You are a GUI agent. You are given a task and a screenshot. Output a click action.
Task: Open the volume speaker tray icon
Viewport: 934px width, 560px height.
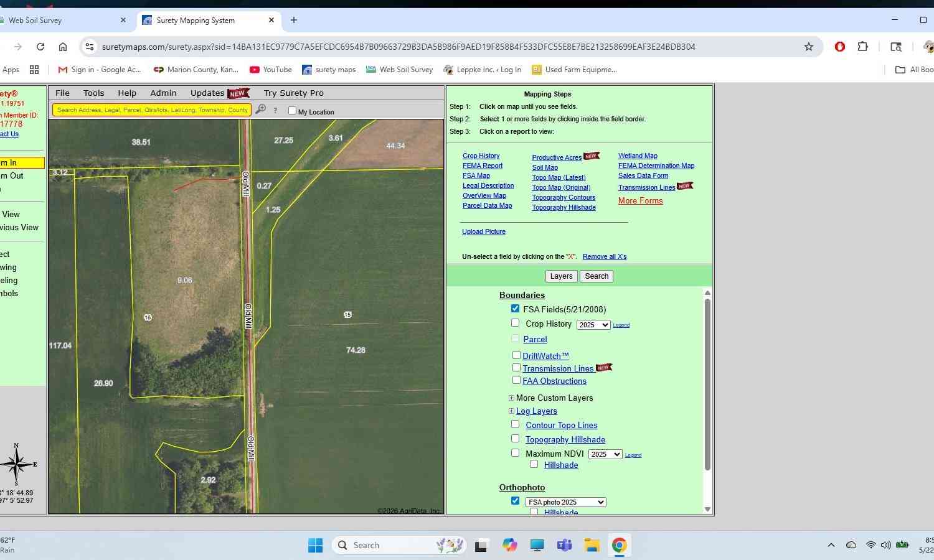tap(885, 545)
